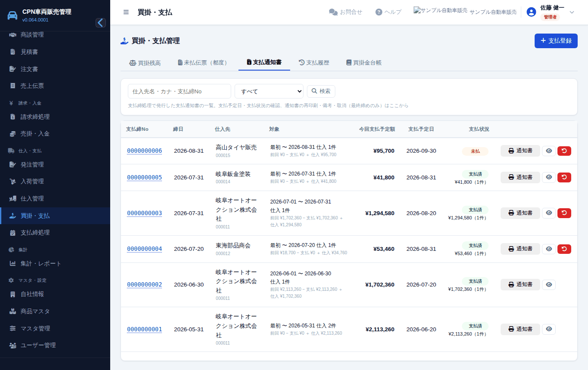Select the 支払通知書 tab

(x=264, y=62)
